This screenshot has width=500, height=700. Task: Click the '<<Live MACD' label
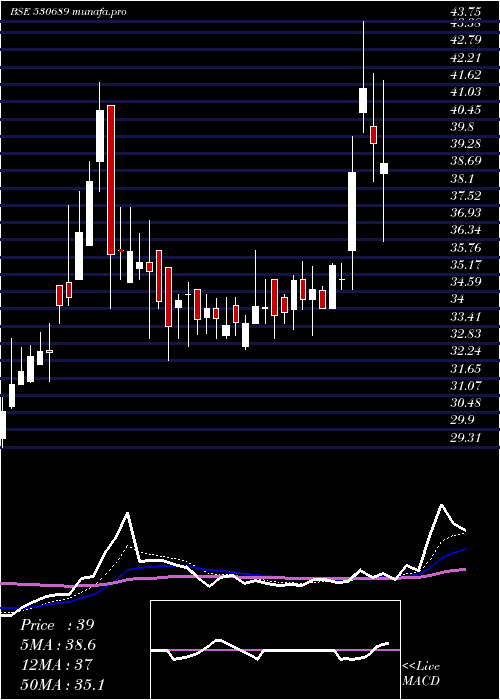(x=421, y=674)
